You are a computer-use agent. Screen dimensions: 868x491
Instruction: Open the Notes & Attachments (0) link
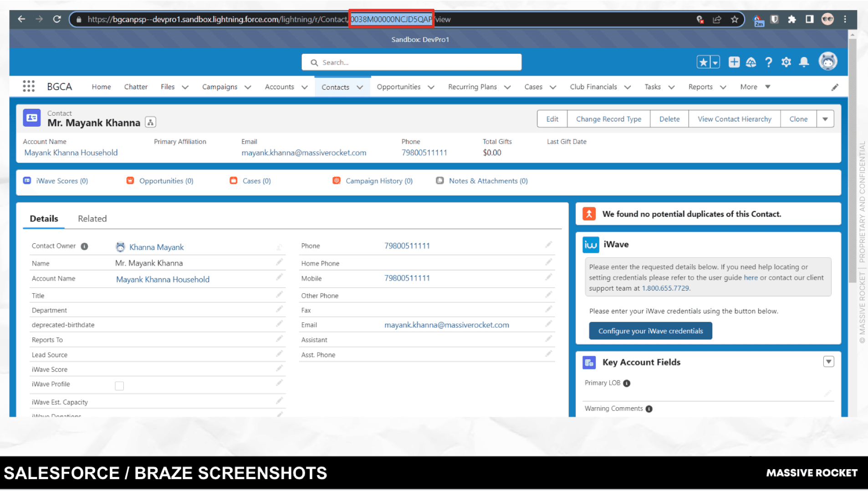(x=488, y=181)
